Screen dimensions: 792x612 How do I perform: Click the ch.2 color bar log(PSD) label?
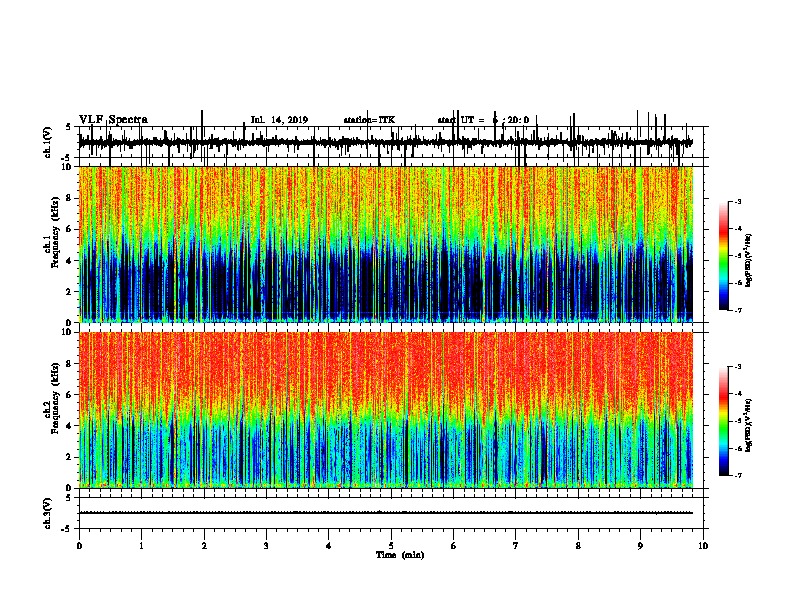(748, 425)
